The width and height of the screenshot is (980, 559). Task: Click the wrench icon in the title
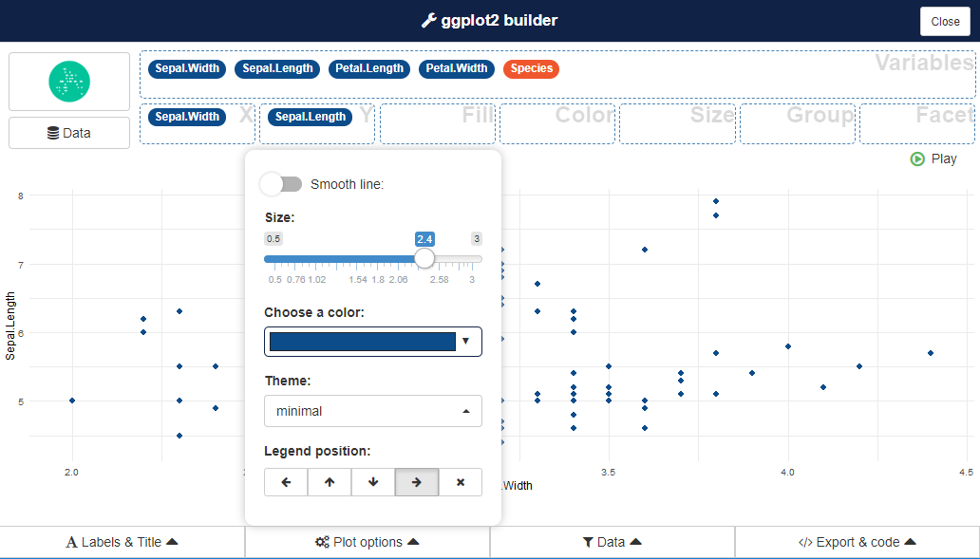point(429,21)
